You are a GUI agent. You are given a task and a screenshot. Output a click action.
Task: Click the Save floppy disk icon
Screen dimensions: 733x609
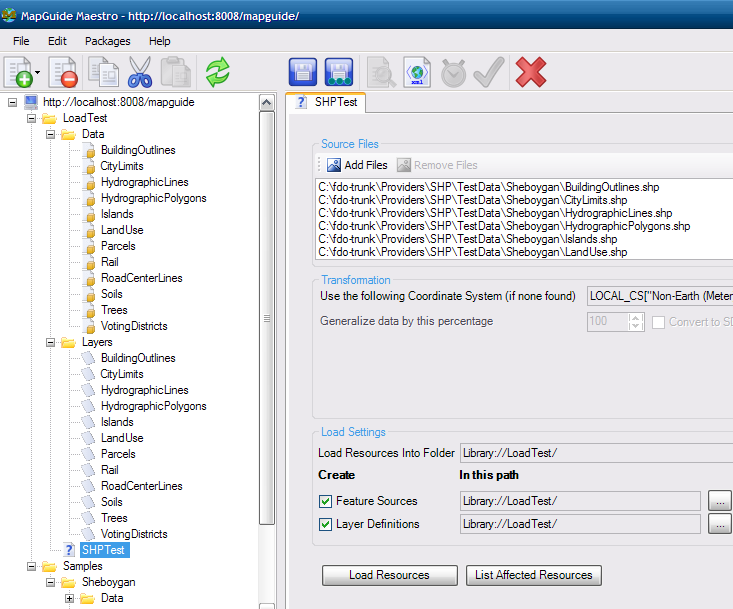(303, 72)
